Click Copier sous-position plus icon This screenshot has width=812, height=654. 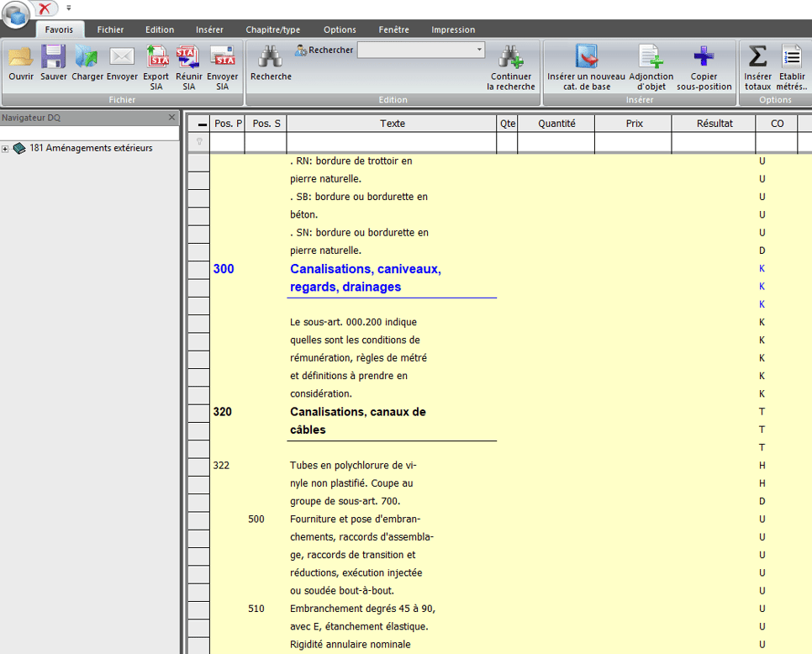point(704,67)
